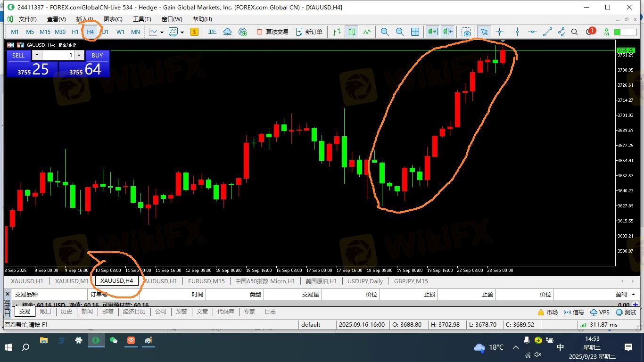This screenshot has height=362, width=644.
Task: Click the cloud hosting toolbar icon
Action: tap(227, 32)
